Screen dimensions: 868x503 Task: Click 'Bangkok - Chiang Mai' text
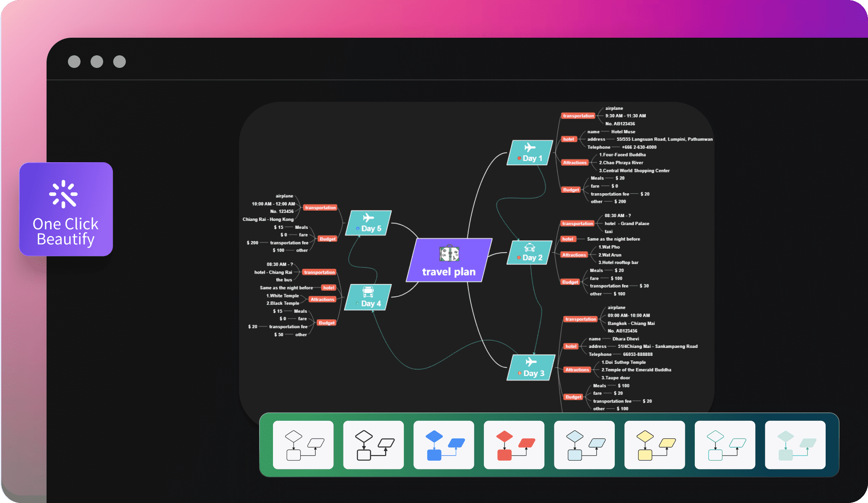point(631,323)
